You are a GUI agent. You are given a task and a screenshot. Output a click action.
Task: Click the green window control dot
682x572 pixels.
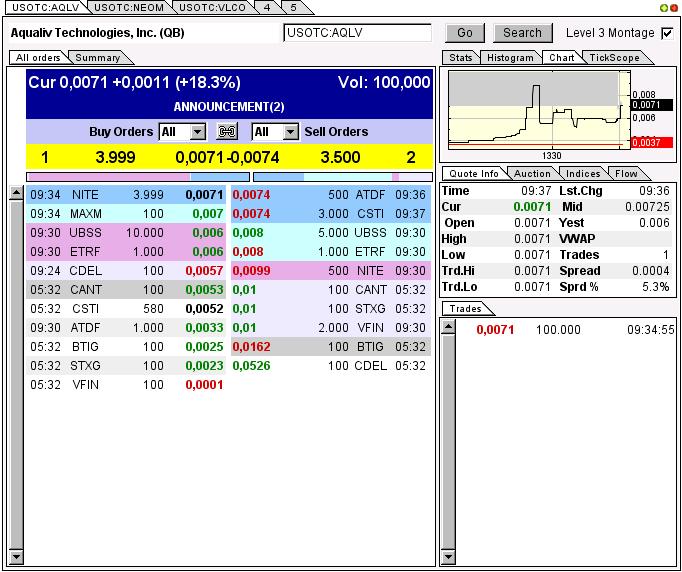(663, 8)
